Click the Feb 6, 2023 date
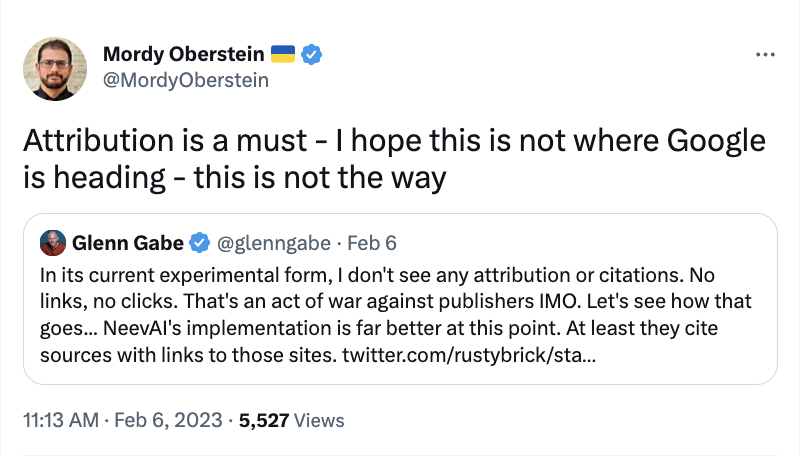This screenshot has width=812, height=456. (x=166, y=418)
